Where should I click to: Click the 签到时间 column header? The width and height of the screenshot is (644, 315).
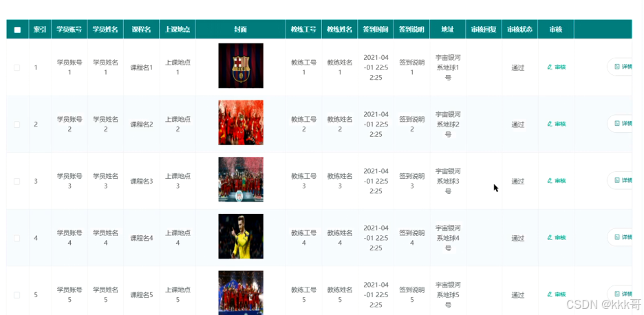[376, 30]
